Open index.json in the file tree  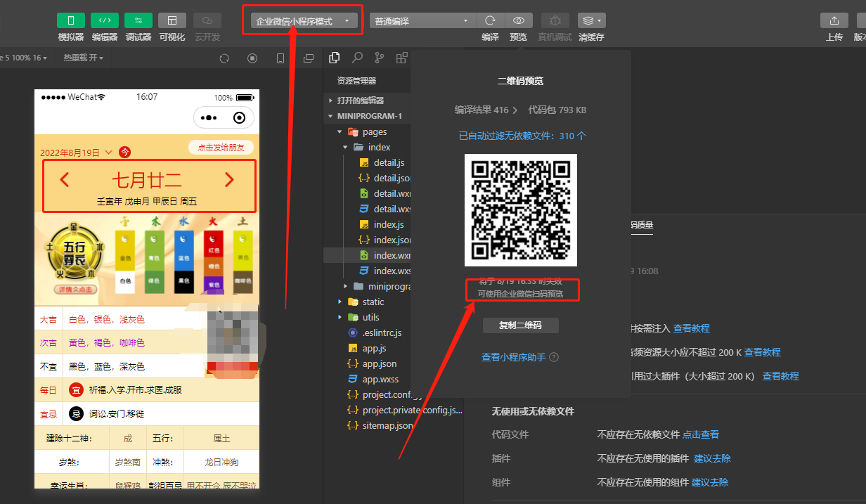click(x=368, y=240)
